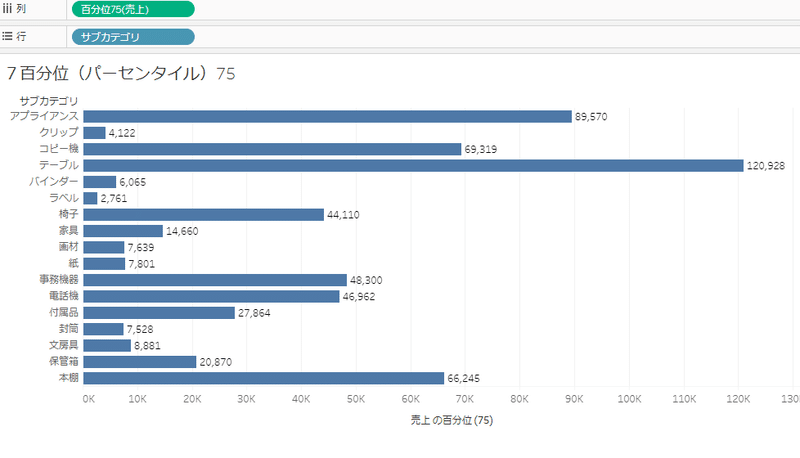Click the 100K axis tick label
Screen dimensions: 800x458
(x=629, y=399)
